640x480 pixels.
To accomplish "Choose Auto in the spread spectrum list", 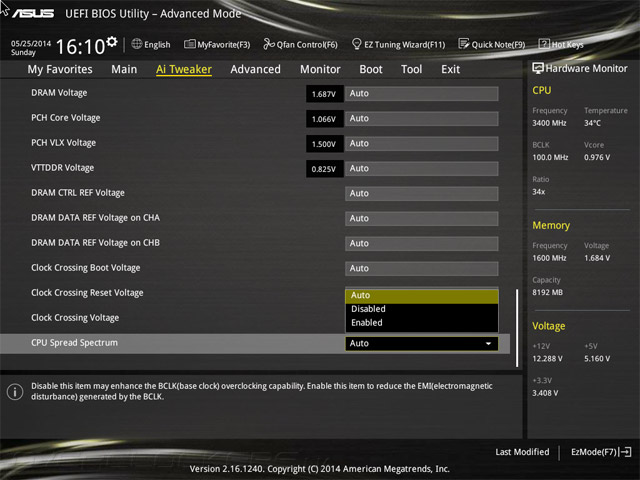I will [422, 295].
